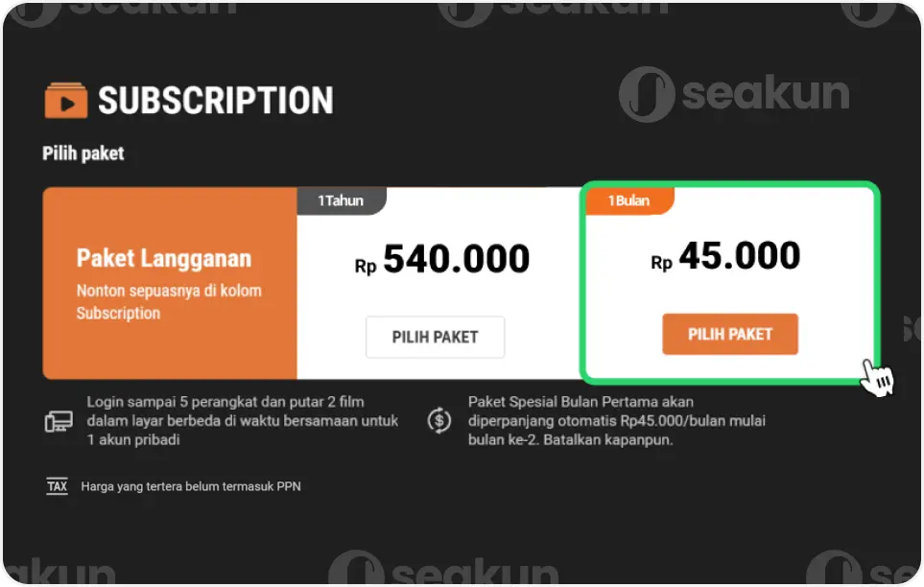Select the green-highlighted monthly plan card
The image size is (924, 587).
click(x=729, y=281)
